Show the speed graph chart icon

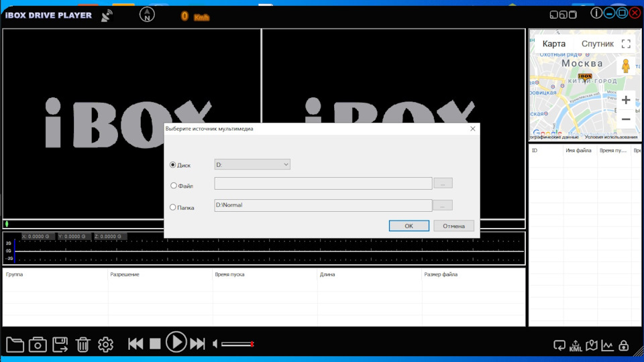coord(608,346)
